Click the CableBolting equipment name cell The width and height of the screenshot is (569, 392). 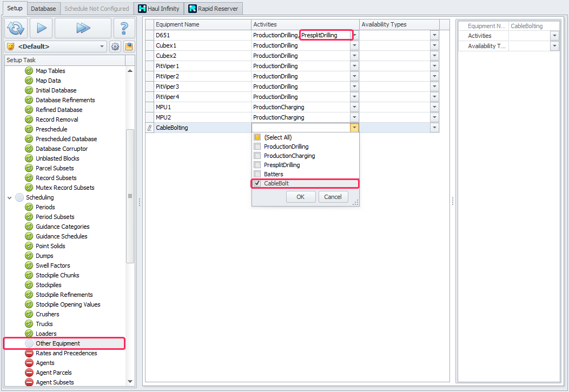pos(202,128)
